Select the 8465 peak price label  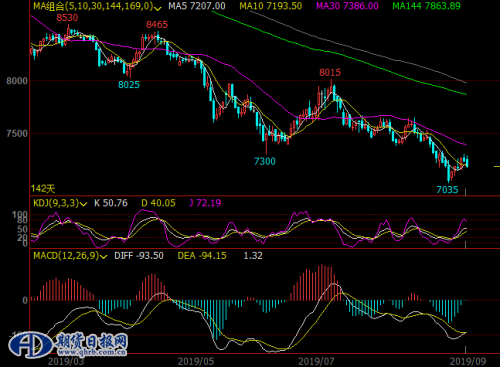[157, 25]
